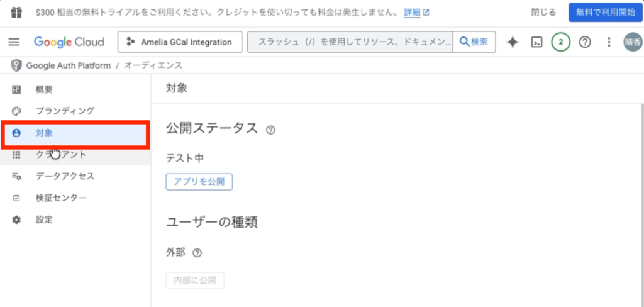Open 設定 in the sidebar

coord(44,220)
